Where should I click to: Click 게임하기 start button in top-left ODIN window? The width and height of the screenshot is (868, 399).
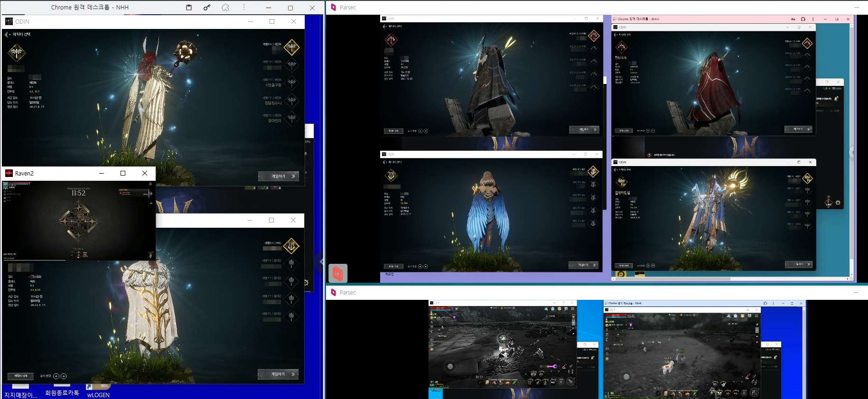279,176
